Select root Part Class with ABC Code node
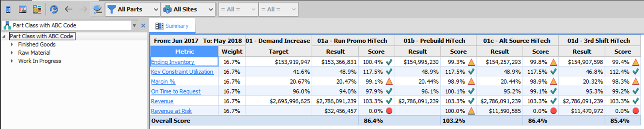The width and height of the screenshot is (644, 129). [42, 36]
